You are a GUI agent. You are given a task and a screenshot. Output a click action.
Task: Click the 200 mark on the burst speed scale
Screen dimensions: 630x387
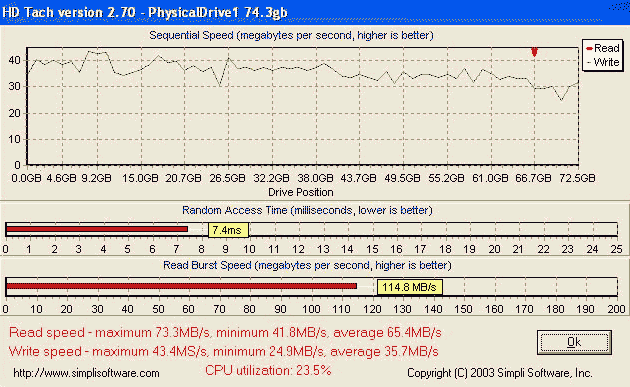point(616,309)
